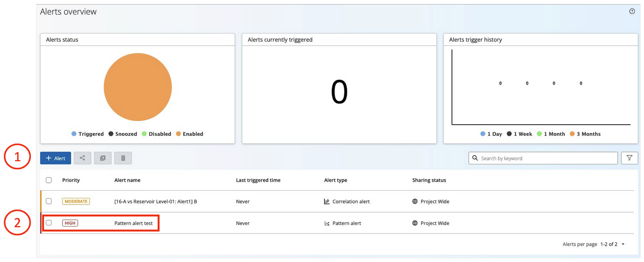
Task: Click the Pattern alert type icon
Action: click(327, 223)
